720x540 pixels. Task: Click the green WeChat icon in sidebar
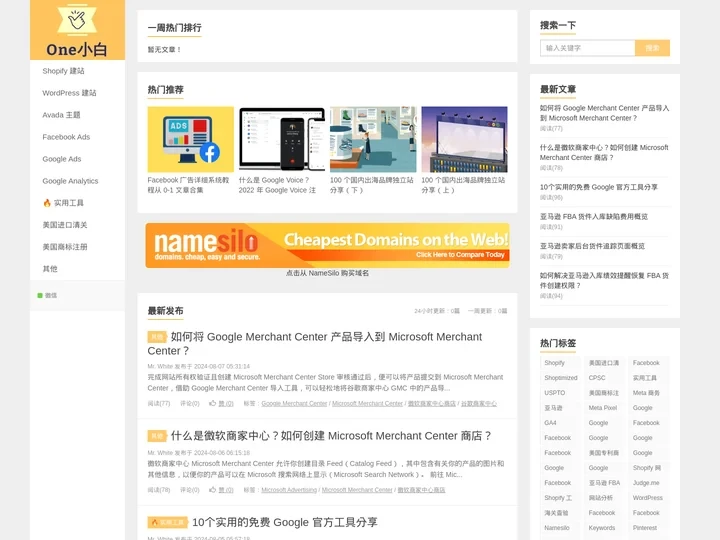(x=40, y=295)
